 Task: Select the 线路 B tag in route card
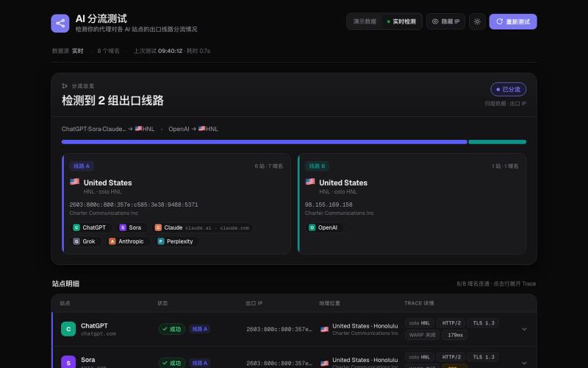317,166
